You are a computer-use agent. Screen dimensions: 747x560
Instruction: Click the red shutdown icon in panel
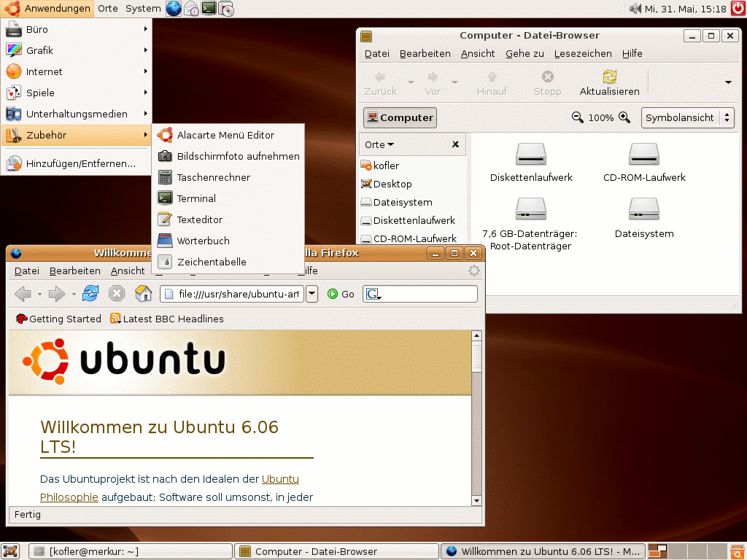point(738,9)
